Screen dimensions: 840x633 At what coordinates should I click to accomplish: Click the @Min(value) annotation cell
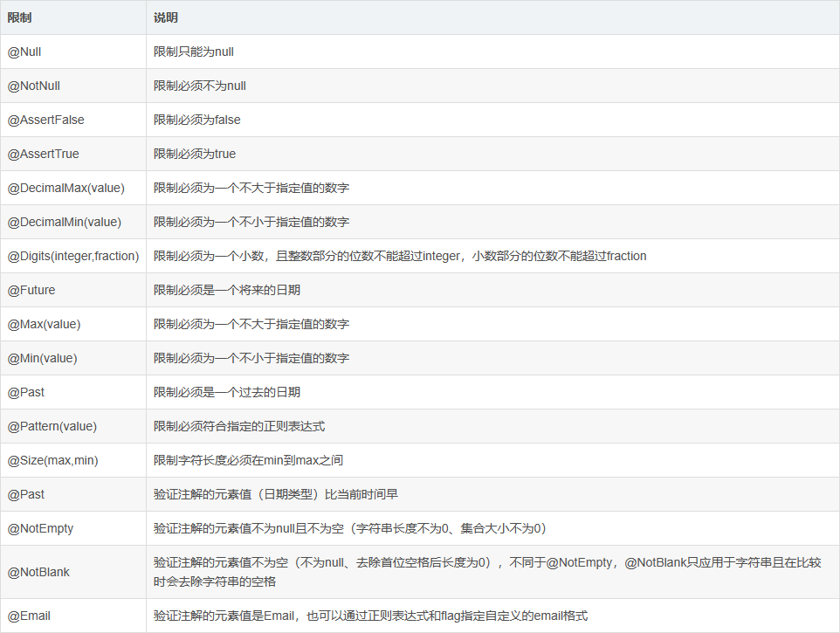[x=43, y=358]
